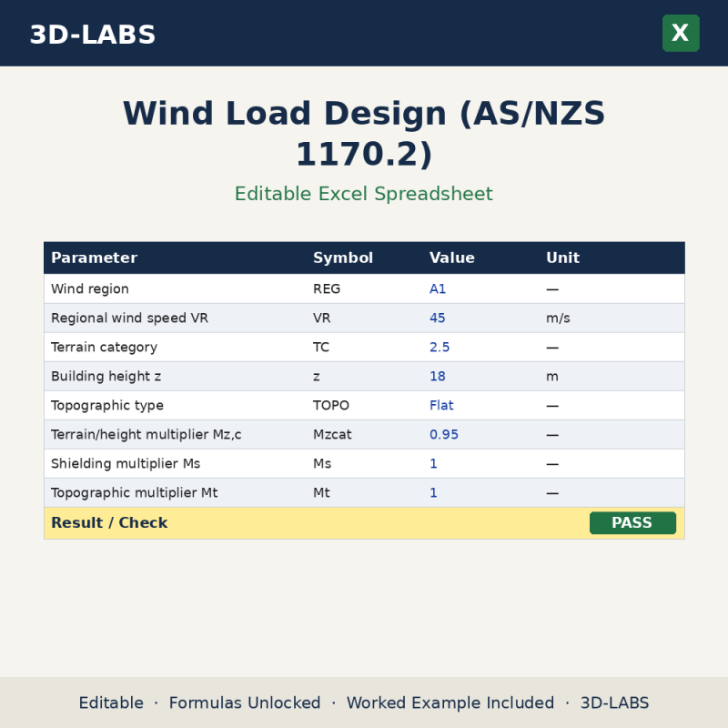Click the Editable footer text
This screenshot has height=728, width=728.
pyautogui.click(x=111, y=703)
